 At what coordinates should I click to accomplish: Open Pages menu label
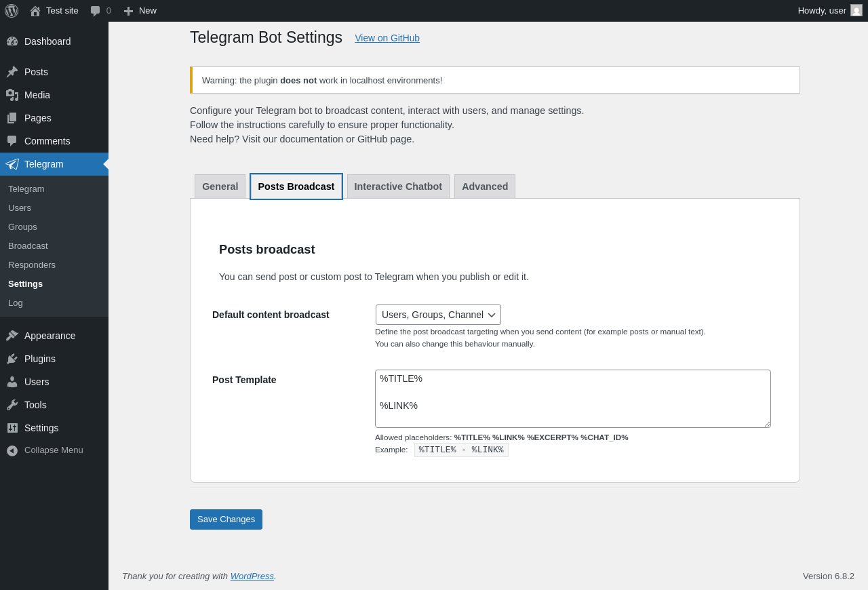(38, 118)
